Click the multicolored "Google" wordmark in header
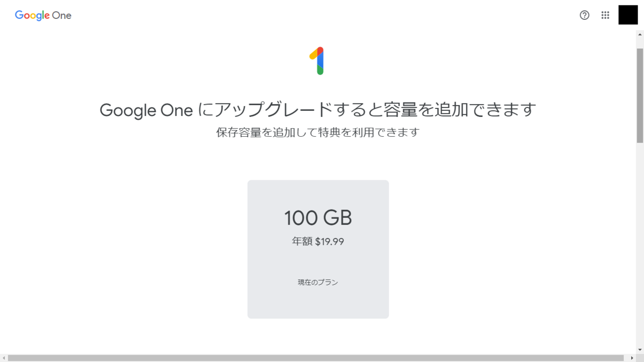The width and height of the screenshot is (644, 362). 32,15
